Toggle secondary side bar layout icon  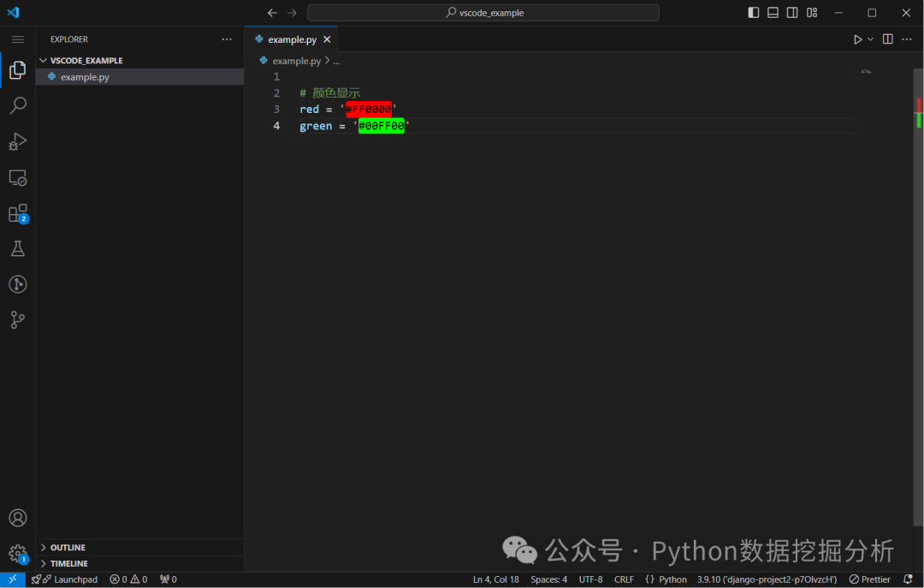pyautogui.click(x=792, y=12)
